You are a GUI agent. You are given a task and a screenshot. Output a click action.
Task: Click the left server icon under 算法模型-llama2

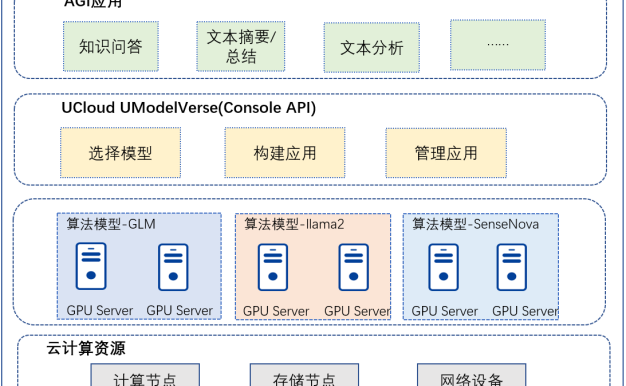pos(273,267)
